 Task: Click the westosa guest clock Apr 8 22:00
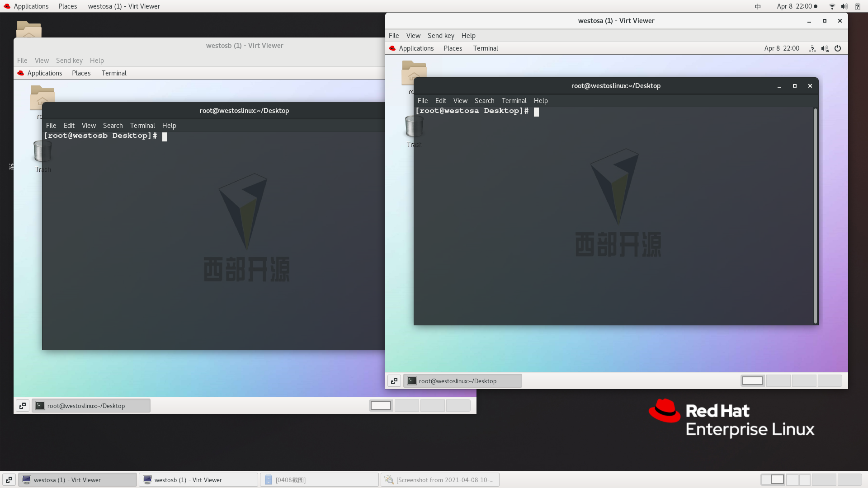(x=782, y=48)
